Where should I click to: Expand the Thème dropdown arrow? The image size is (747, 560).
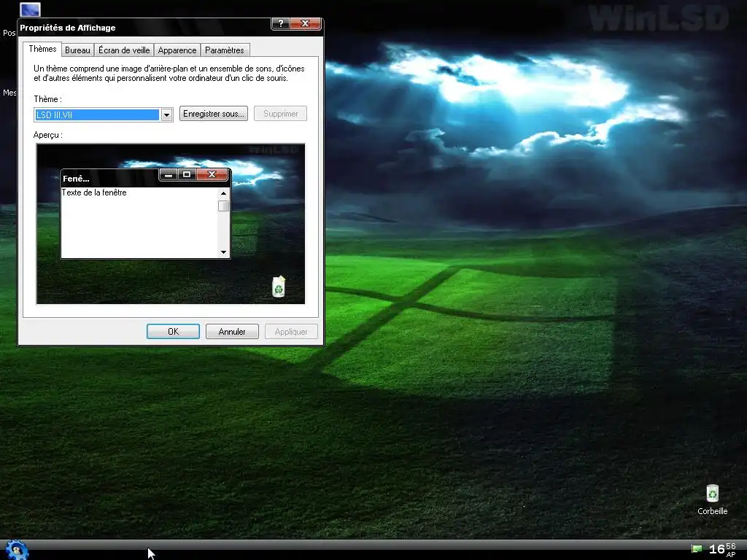pyautogui.click(x=166, y=114)
